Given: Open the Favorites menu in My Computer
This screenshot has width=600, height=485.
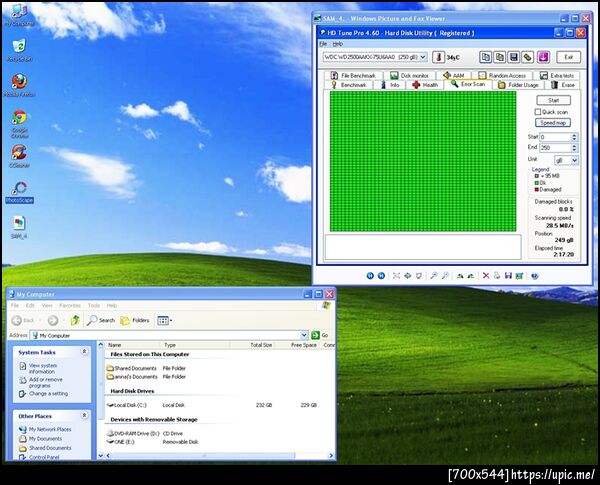Looking at the screenshot, I should pyautogui.click(x=70, y=305).
